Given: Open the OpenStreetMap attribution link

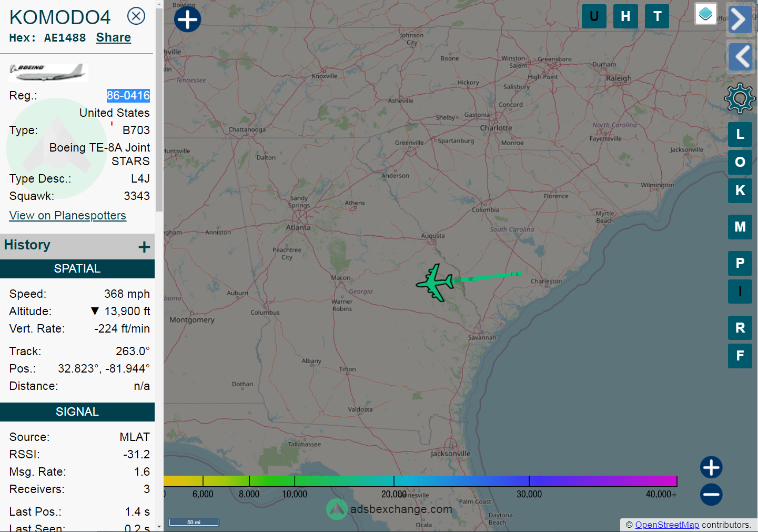Looking at the screenshot, I should point(667,525).
